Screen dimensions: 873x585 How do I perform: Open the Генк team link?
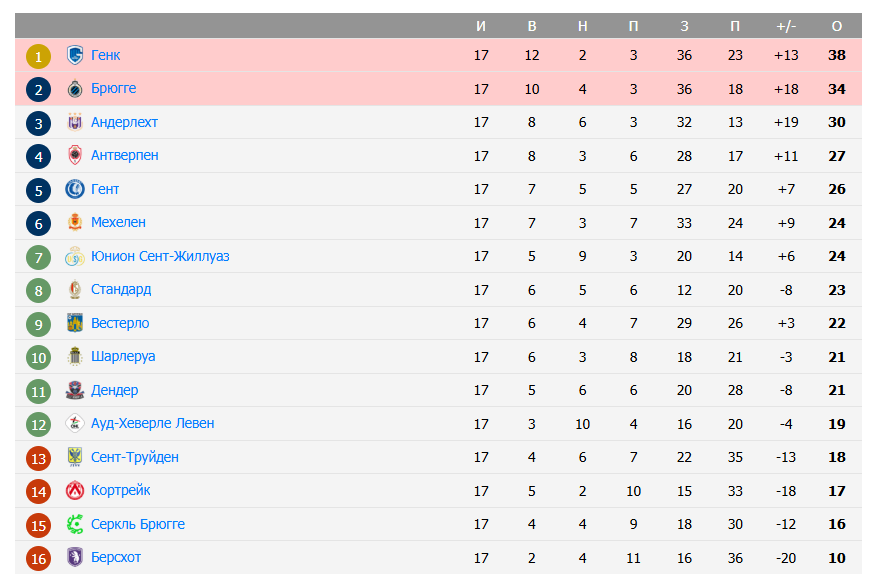tap(105, 56)
